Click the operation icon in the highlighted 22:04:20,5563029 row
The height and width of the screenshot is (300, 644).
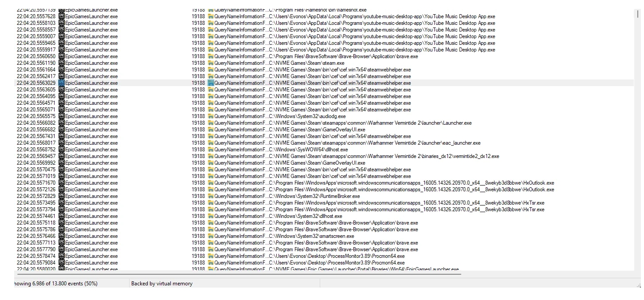point(211,83)
